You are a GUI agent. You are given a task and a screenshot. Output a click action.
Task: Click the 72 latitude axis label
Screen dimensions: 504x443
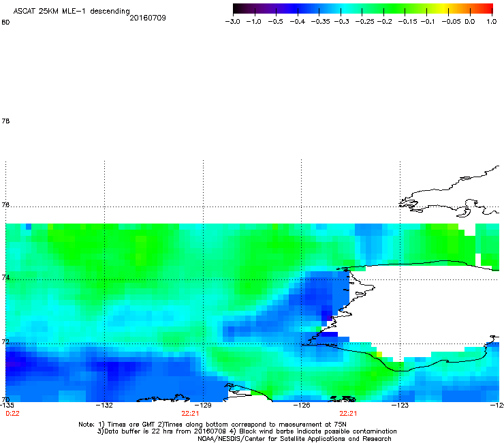point(5,341)
